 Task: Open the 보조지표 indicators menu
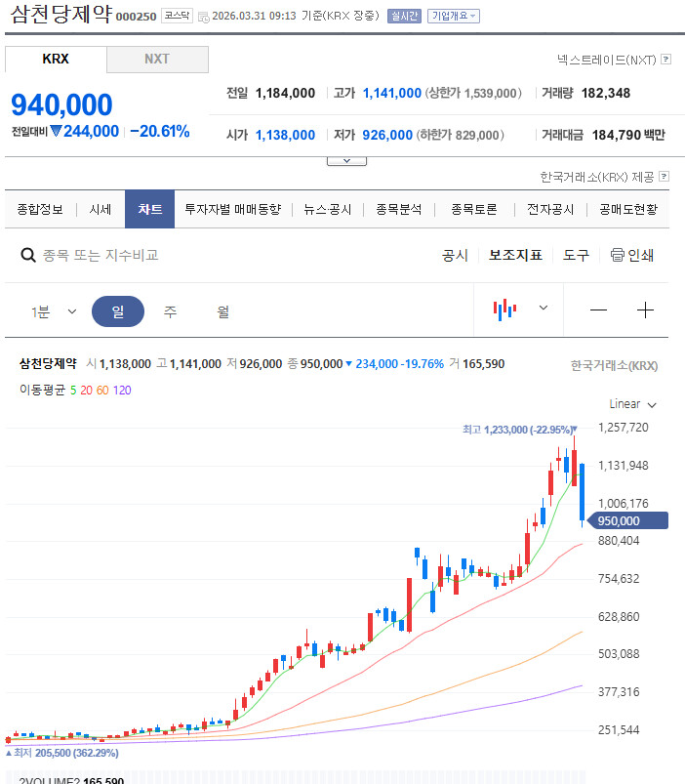click(515, 255)
